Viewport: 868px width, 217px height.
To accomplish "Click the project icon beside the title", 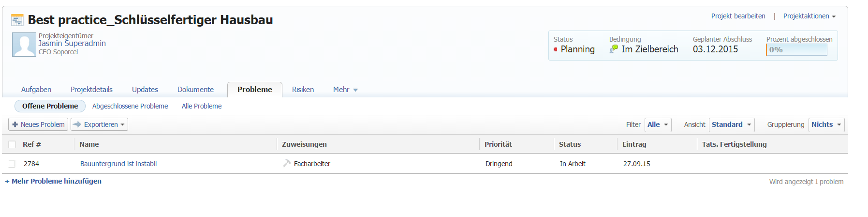I will click(17, 20).
